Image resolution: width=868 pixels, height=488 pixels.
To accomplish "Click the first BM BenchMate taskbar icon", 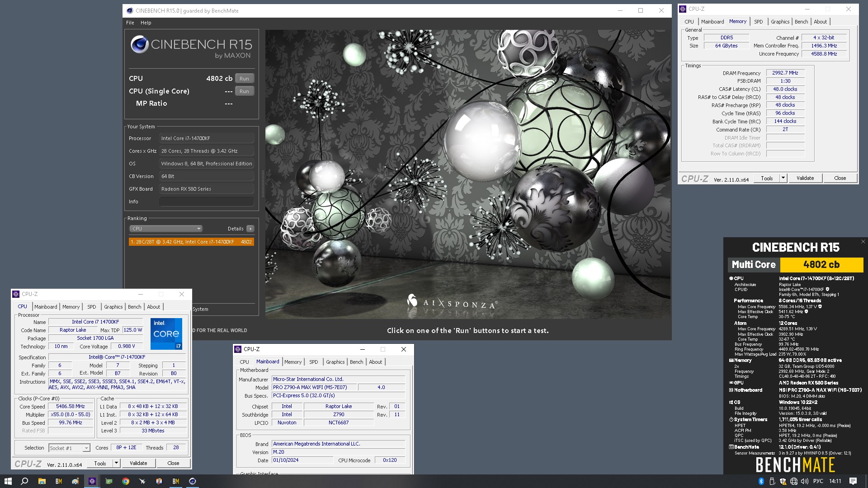I will click(x=59, y=481).
